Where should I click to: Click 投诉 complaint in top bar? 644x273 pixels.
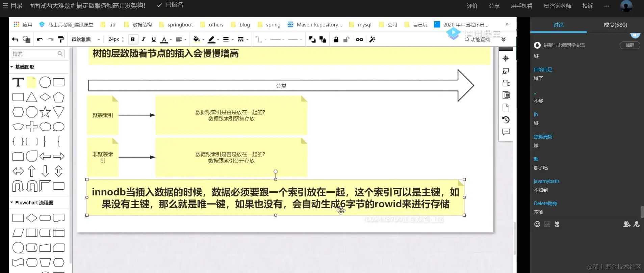[588, 6]
